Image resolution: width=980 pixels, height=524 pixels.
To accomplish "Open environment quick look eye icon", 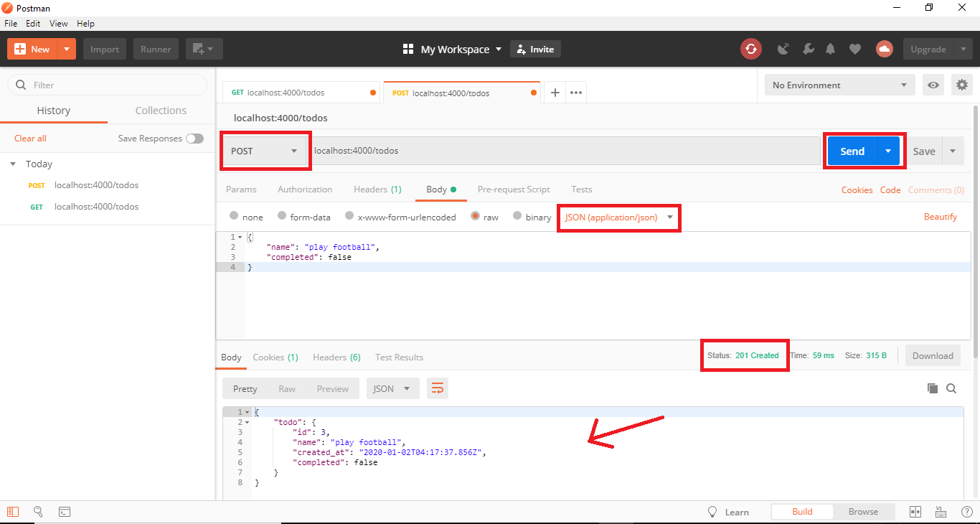I will [x=933, y=85].
